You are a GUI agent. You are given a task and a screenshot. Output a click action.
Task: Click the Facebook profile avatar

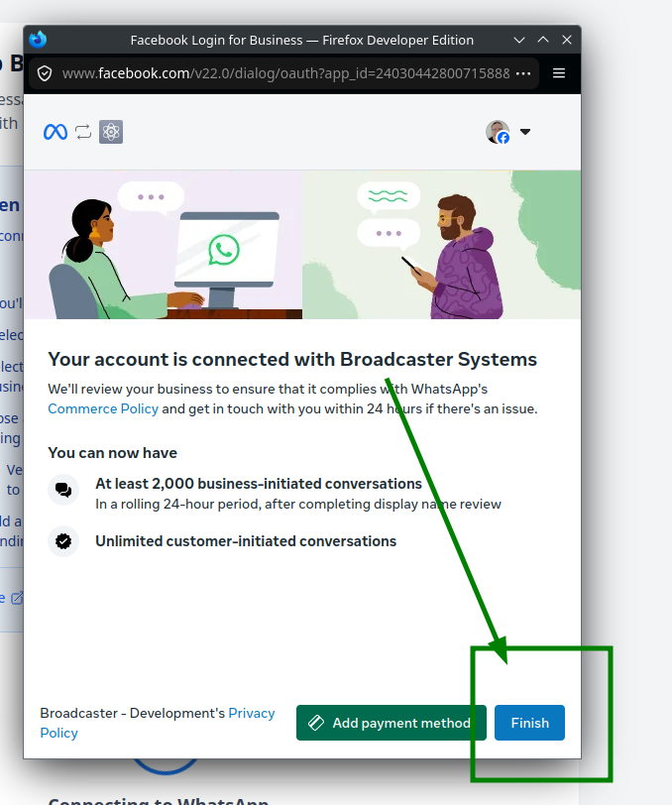point(498,132)
